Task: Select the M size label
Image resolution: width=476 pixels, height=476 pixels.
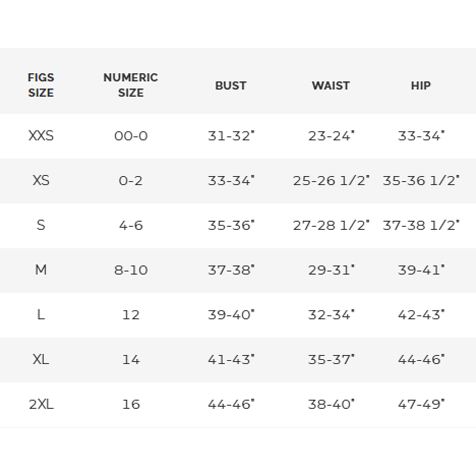Action: (x=41, y=270)
